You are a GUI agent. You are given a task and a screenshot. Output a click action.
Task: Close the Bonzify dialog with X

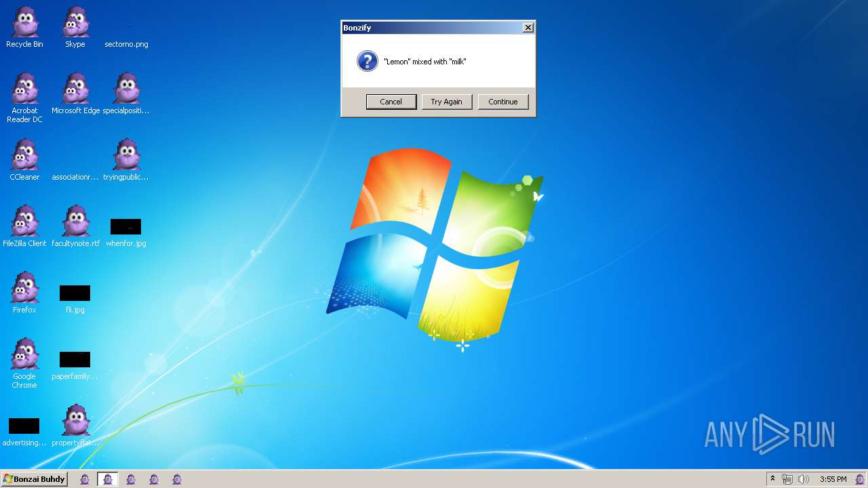(x=528, y=28)
